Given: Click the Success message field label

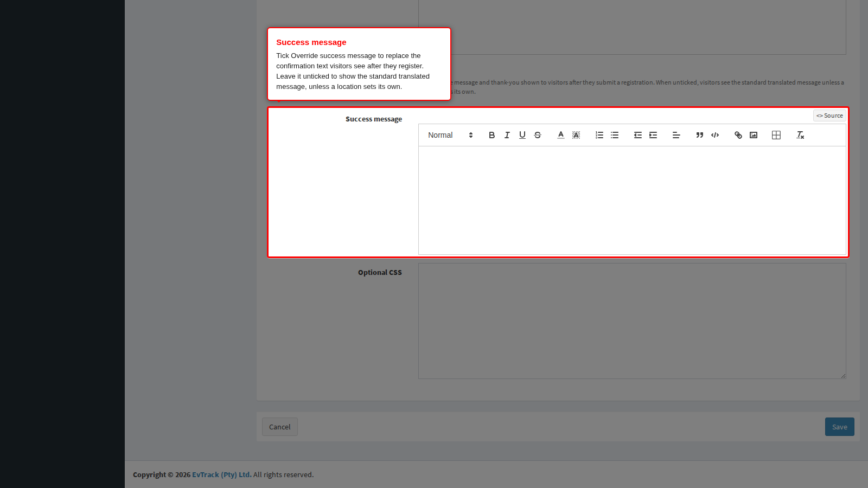Looking at the screenshot, I should coord(374,119).
